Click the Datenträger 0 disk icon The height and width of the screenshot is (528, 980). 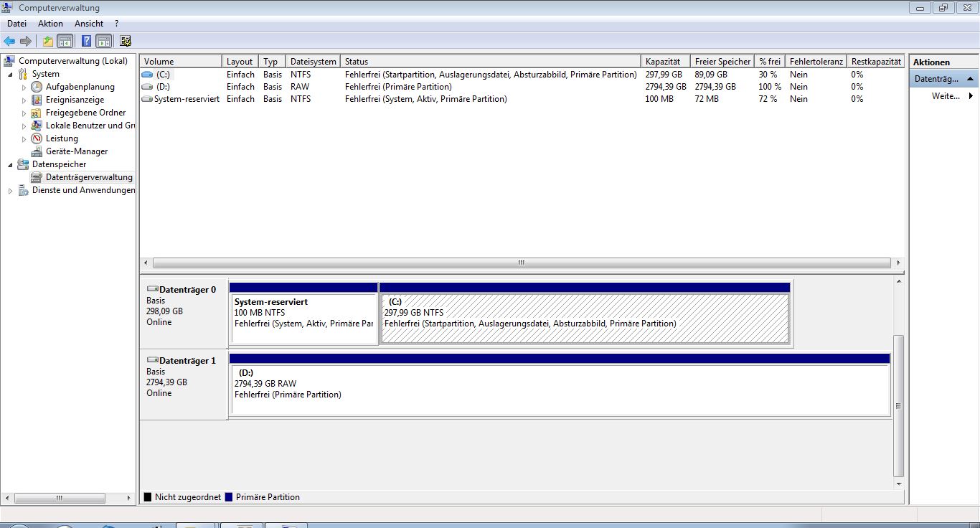point(152,289)
